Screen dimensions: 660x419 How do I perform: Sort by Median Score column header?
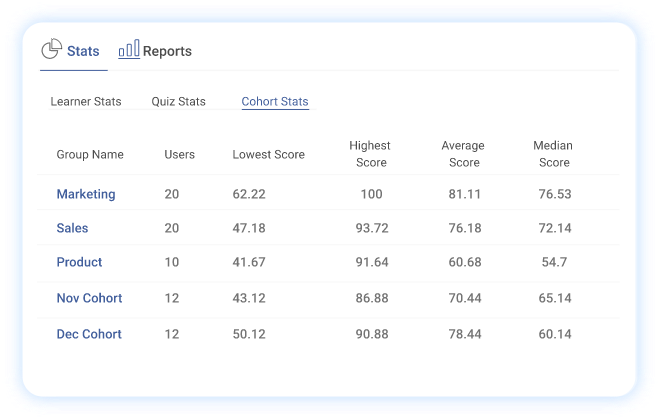tap(554, 154)
